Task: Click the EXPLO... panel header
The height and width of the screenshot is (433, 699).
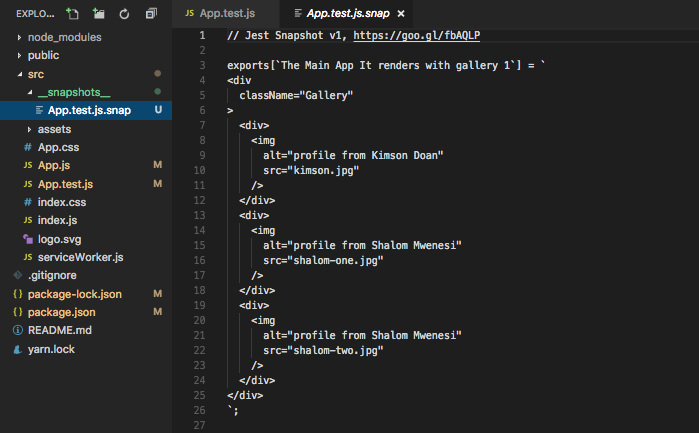Action: pyautogui.click(x=35, y=14)
